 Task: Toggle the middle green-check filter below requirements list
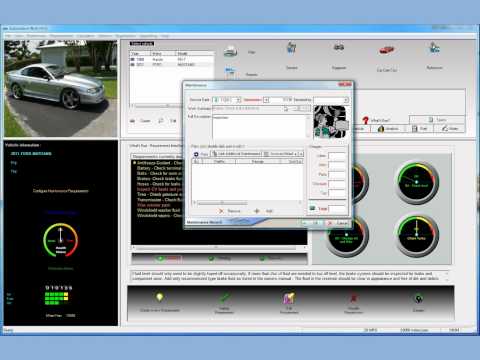point(220,258)
